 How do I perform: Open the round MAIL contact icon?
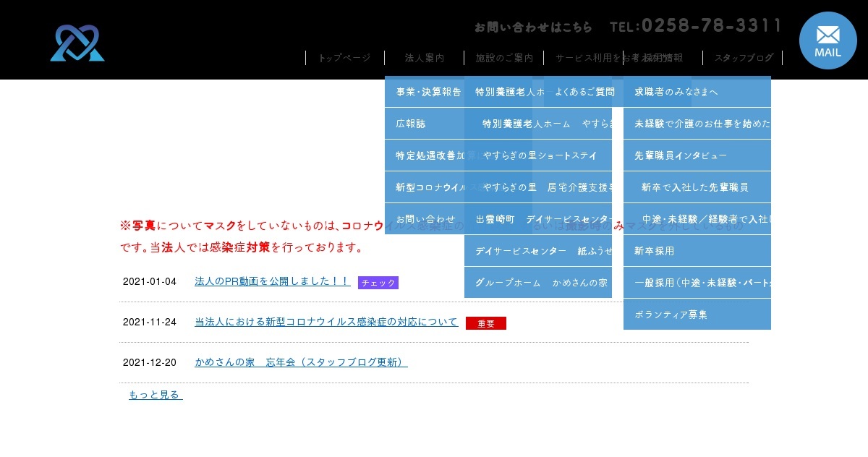[x=828, y=40]
